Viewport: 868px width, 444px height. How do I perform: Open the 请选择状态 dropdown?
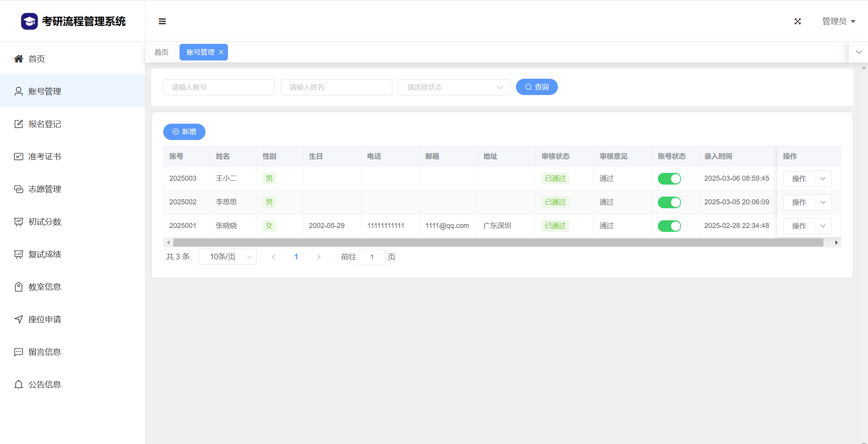point(454,87)
